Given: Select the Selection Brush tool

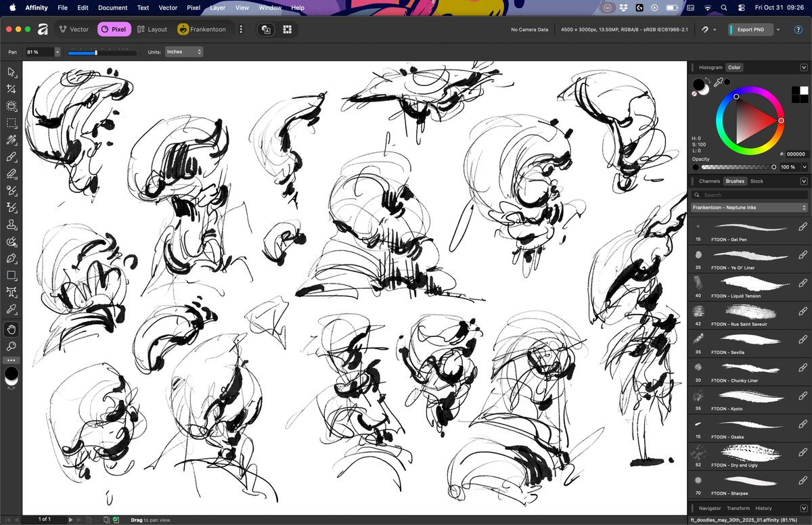Looking at the screenshot, I should point(12,106).
